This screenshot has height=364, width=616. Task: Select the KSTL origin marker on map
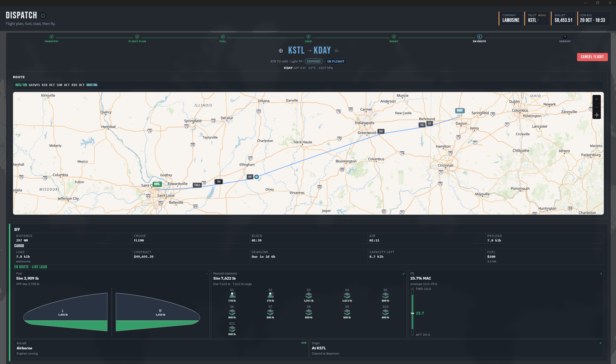click(x=157, y=184)
